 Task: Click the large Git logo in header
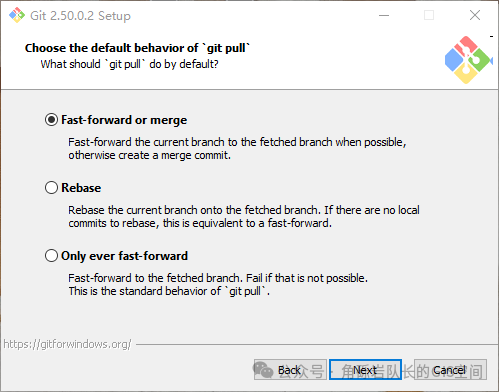pos(468,60)
